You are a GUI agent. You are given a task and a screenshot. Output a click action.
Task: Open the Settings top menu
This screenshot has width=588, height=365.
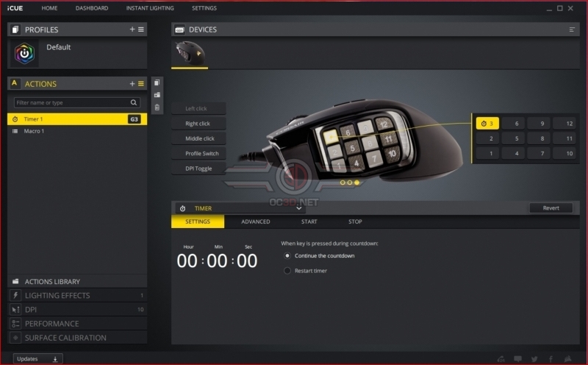[204, 8]
